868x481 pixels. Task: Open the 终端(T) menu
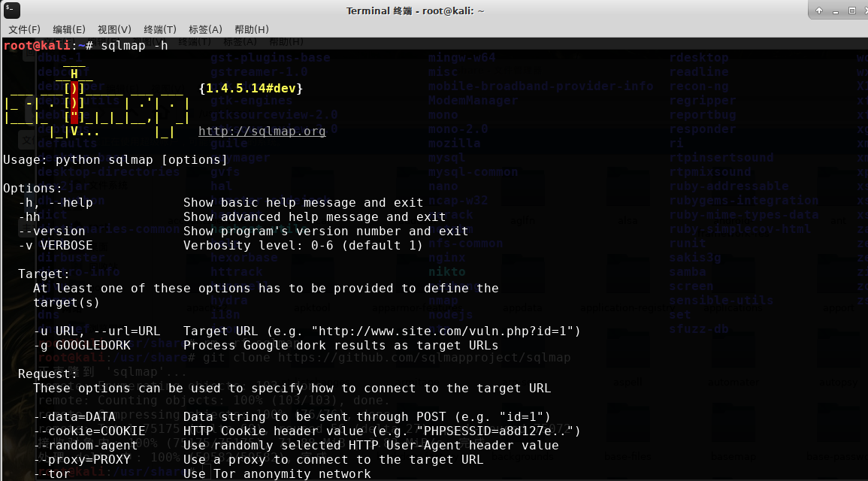(x=160, y=29)
